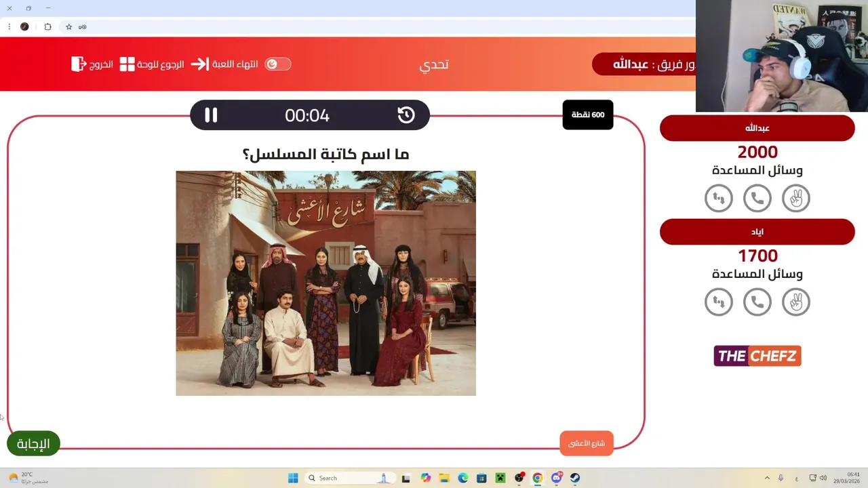Expand the hidden system tray icons chevron
The height and width of the screenshot is (488, 868).
(x=767, y=478)
